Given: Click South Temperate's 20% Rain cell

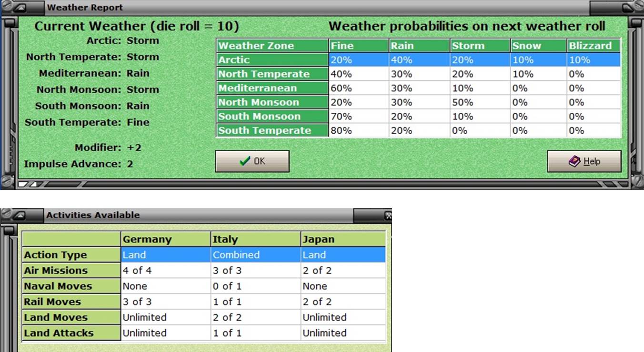Looking at the screenshot, I should 419,130.
